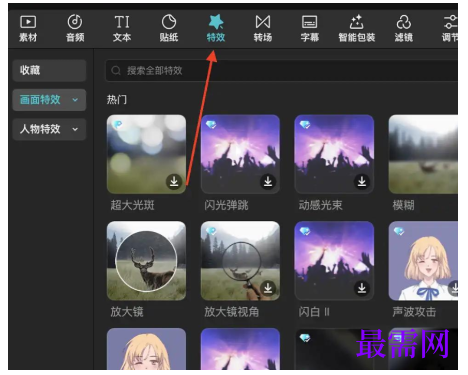Download the 超大光斑 effect
Viewport: 468px width, 375px height.
click(x=174, y=182)
